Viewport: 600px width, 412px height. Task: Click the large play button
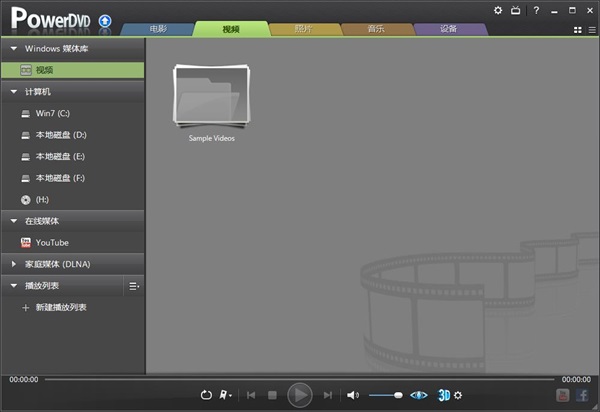300,395
